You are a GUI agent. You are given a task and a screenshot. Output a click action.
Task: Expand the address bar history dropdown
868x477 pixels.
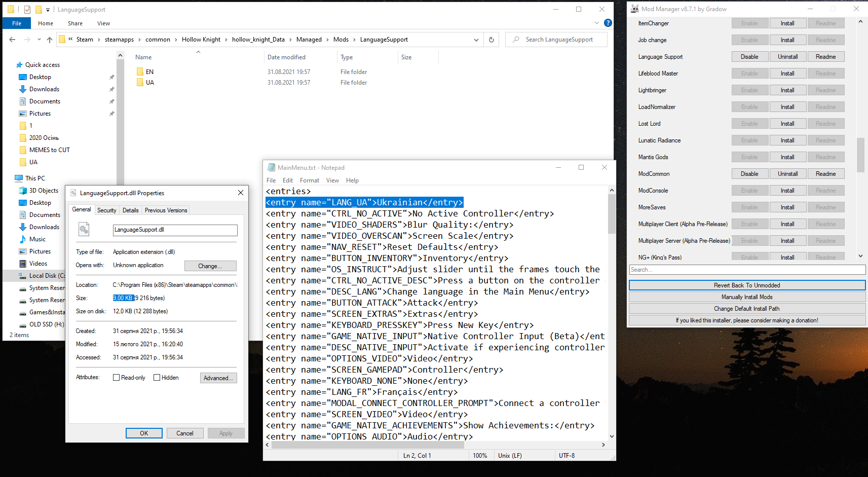[476, 40]
